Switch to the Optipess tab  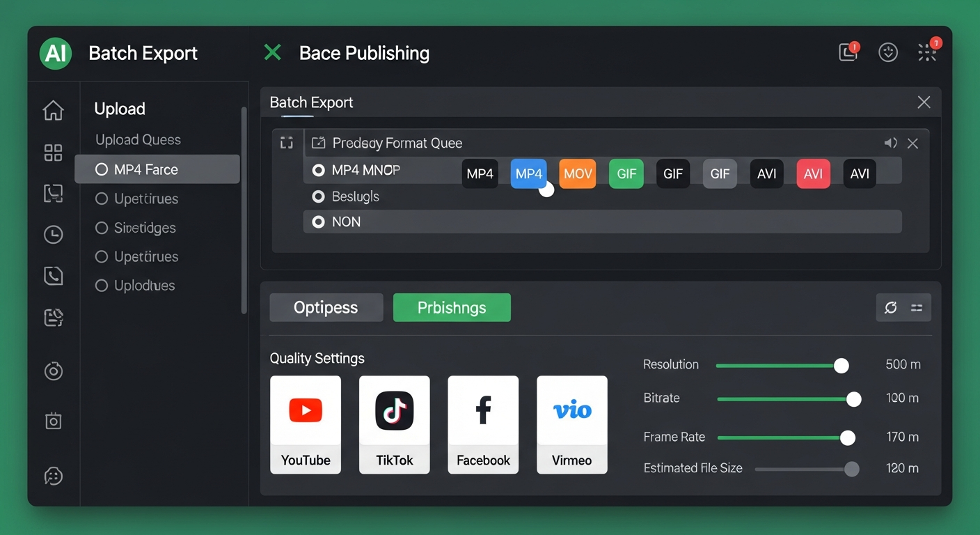326,307
